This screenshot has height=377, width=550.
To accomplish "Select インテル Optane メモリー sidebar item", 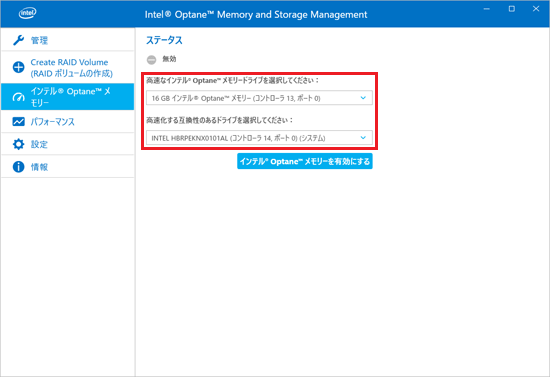I will tap(68, 97).
